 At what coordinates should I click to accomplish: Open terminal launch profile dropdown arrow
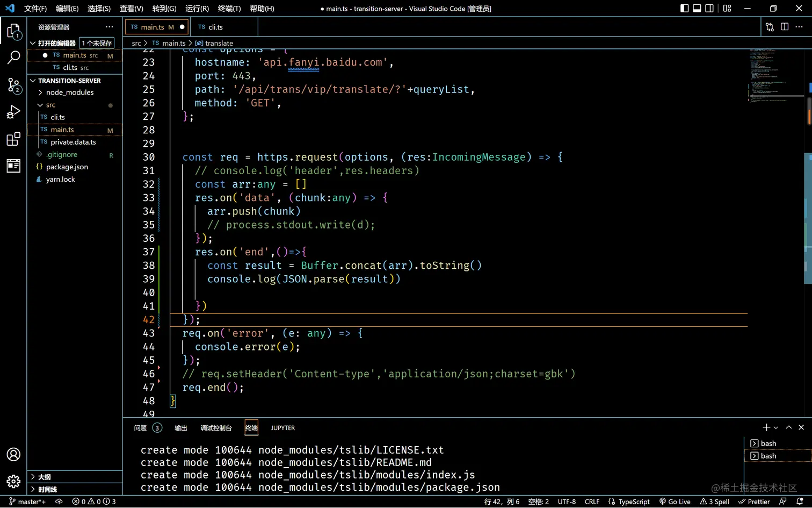(x=775, y=428)
